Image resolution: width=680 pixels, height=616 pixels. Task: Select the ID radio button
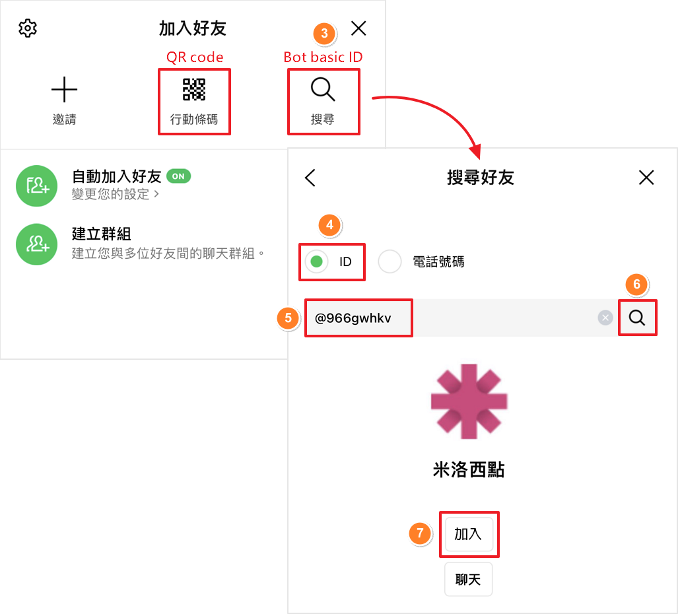point(317,262)
